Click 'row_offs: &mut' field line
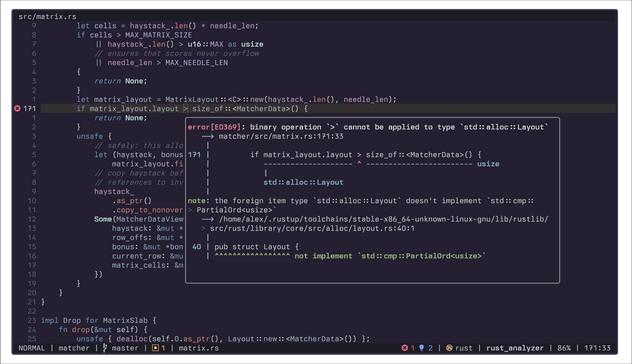632x364 pixels. pos(148,237)
